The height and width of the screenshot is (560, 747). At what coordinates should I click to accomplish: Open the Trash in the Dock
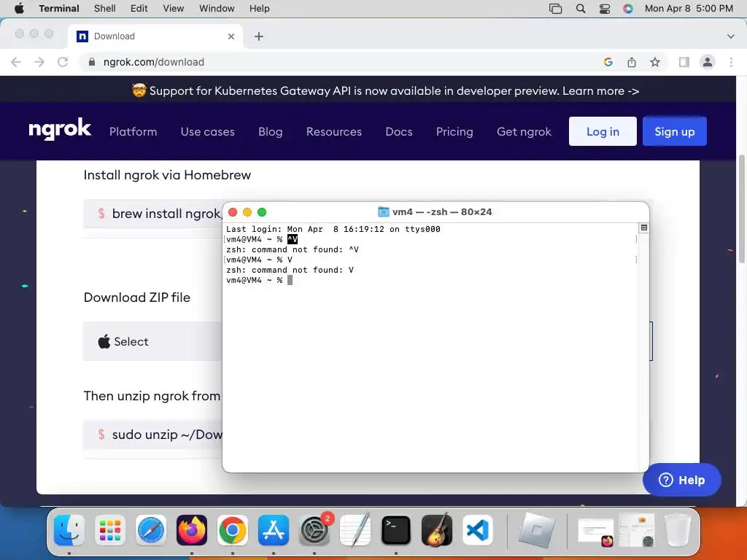coord(678,530)
